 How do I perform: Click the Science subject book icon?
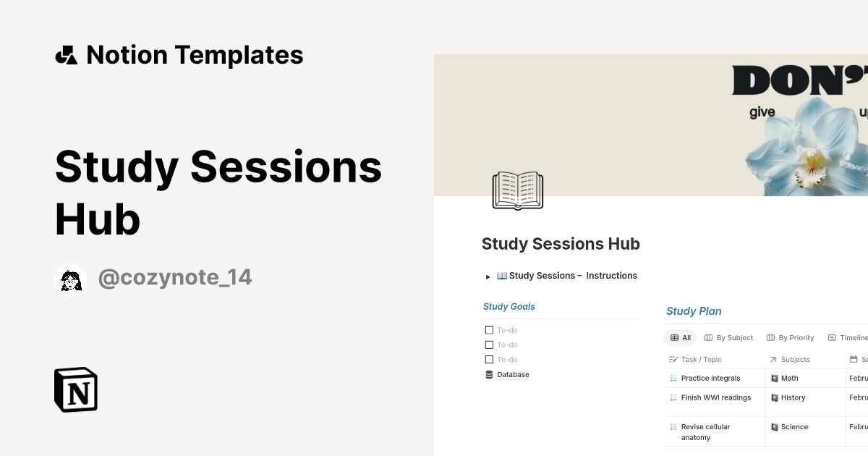(x=775, y=426)
